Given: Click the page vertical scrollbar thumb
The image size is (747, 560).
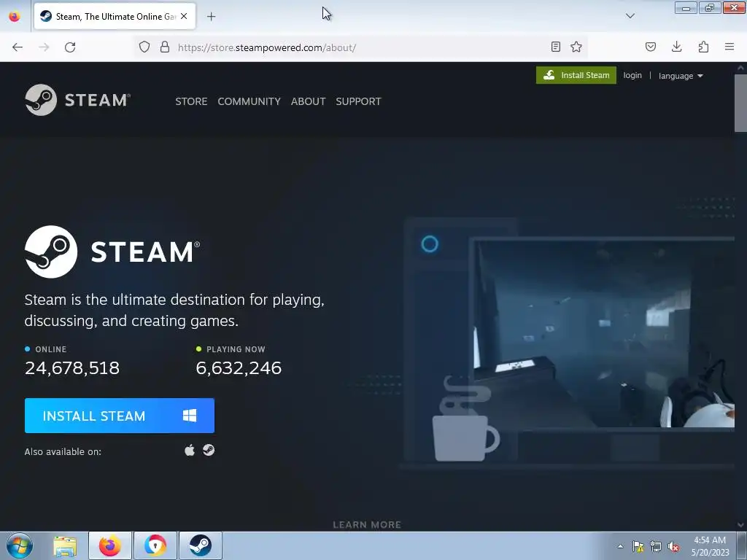Looking at the screenshot, I should (x=740, y=102).
